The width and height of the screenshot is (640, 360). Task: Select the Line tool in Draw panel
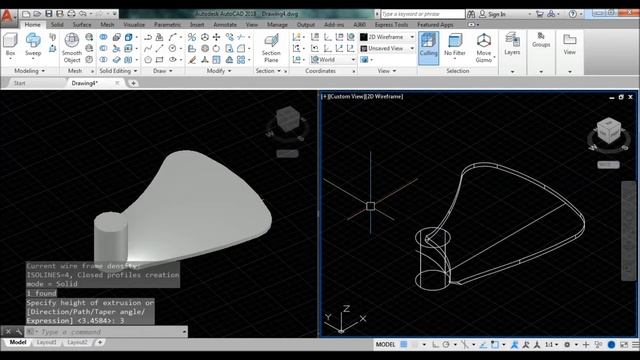coord(160,49)
